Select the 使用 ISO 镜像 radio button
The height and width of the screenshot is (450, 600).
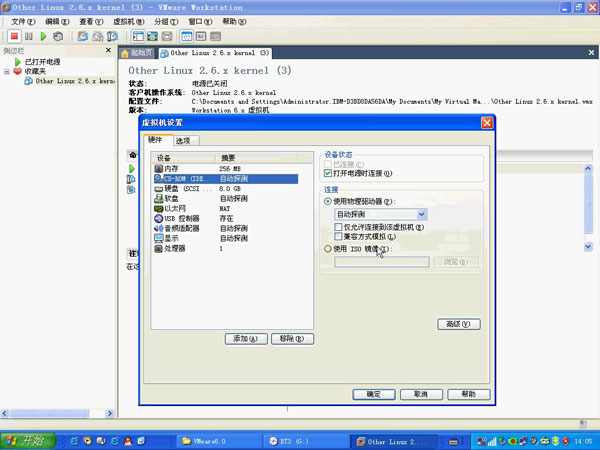pyautogui.click(x=329, y=249)
